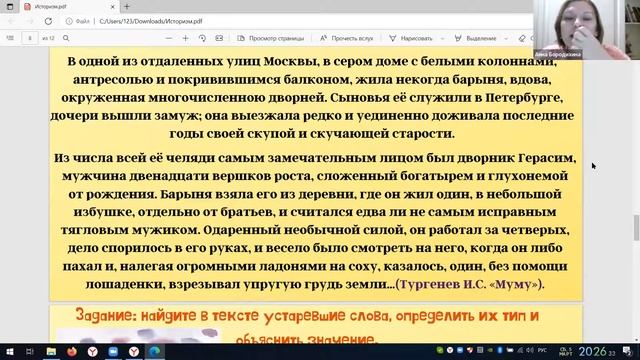Screen dimensions: 640x360
Task: Select the Историзм.pdf browser tab
Action: tap(69, 7)
